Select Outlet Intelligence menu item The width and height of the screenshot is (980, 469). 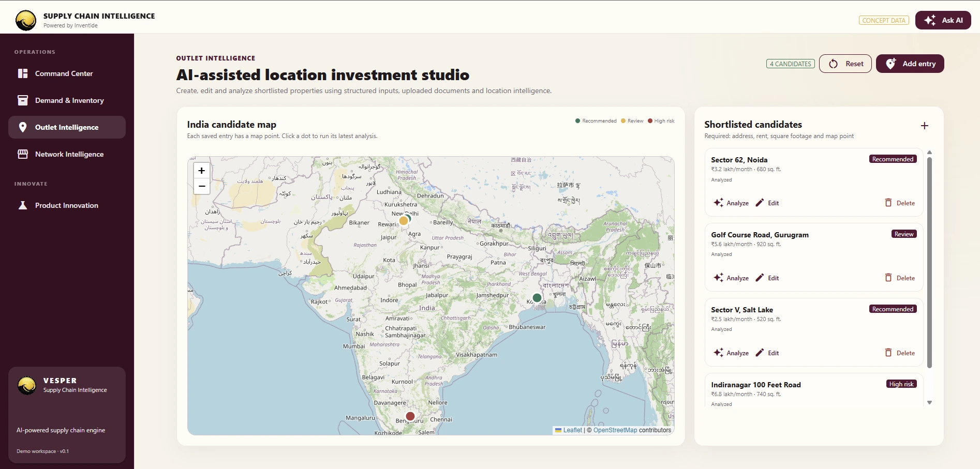click(67, 127)
